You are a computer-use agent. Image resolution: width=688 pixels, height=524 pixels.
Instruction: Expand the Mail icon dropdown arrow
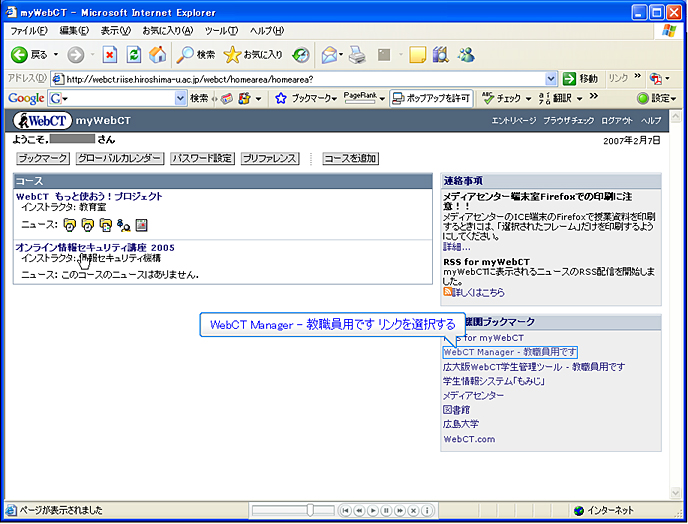pyautogui.click(x=341, y=55)
